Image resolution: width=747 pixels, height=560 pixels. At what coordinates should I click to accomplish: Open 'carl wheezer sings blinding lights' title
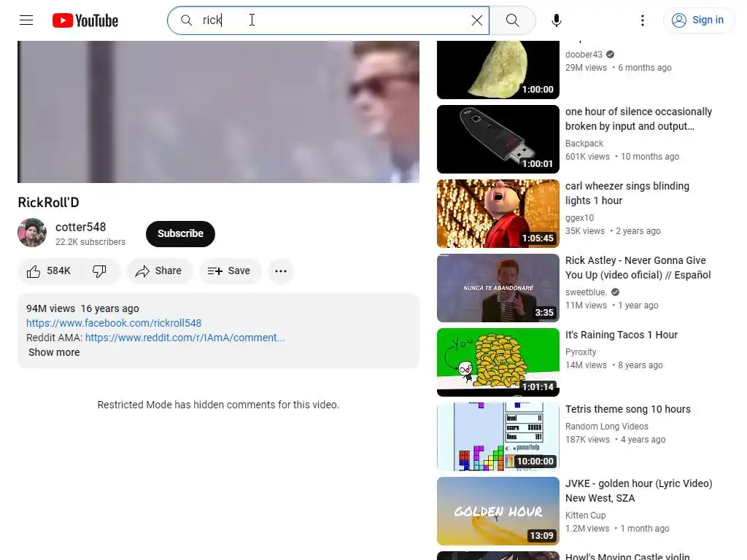point(627,193)
